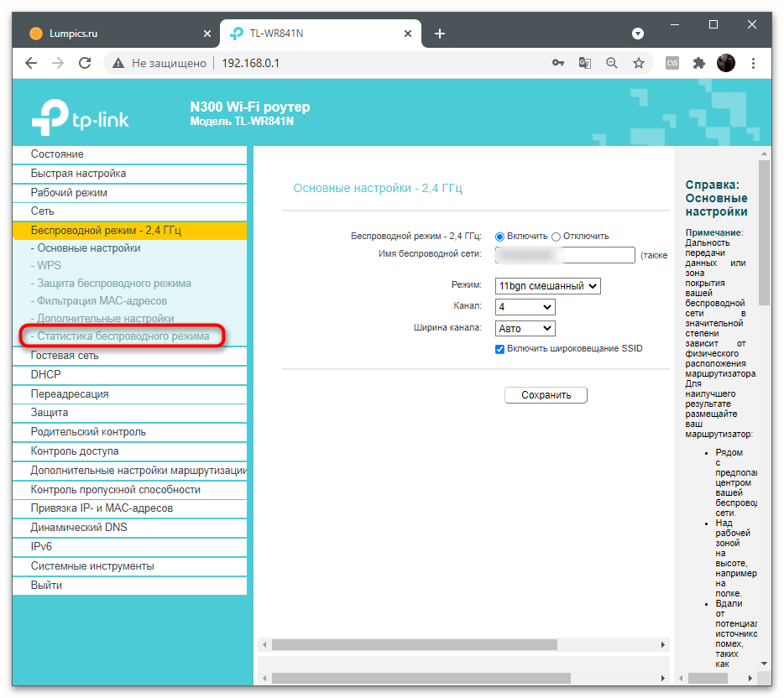Open the Extensions puzzle icon
The height and width of the screenshot is (698, 784).
[x=699, y=63]
